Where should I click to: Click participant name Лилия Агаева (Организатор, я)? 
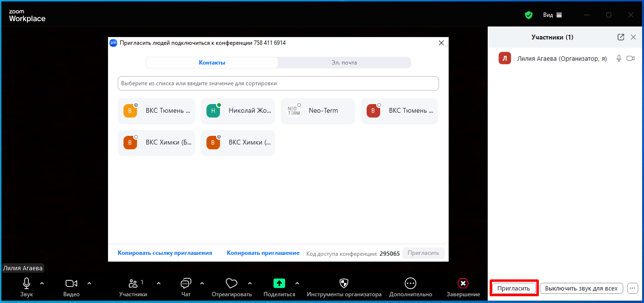pyautogui.click(x=562, y=59)
